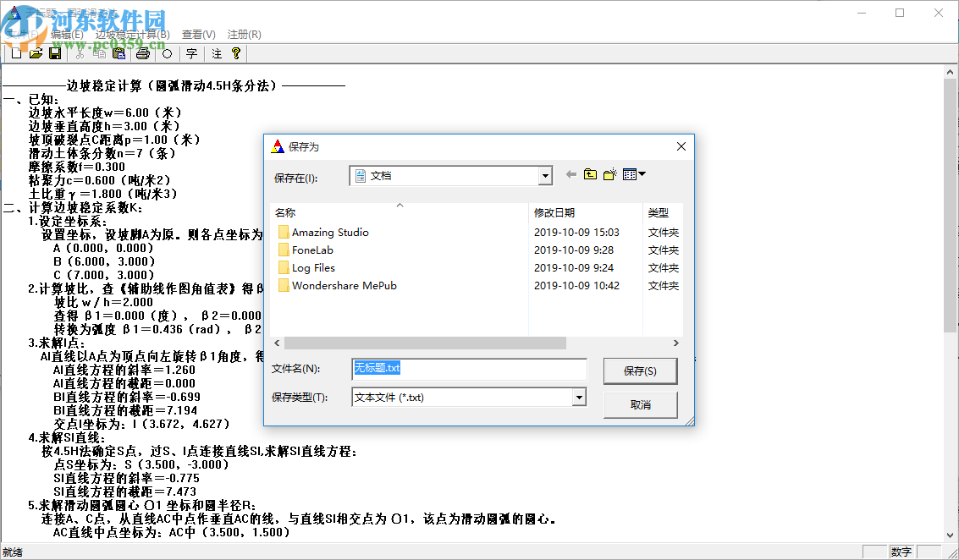Click the 文档 location combo box text
959x560 pixels.
click(380, 176)
